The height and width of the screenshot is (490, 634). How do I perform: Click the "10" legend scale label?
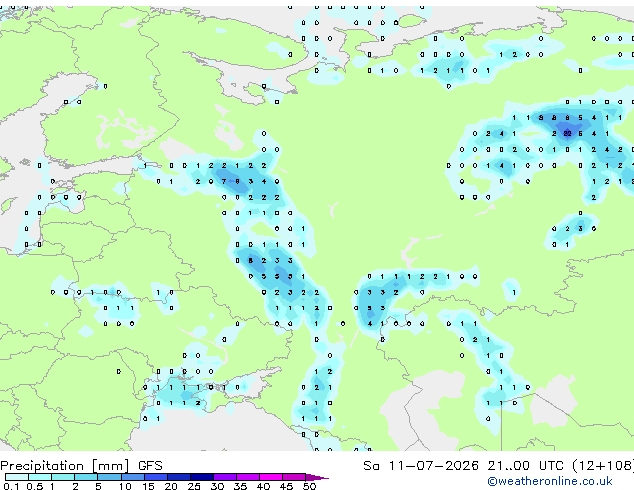[125, 486]
